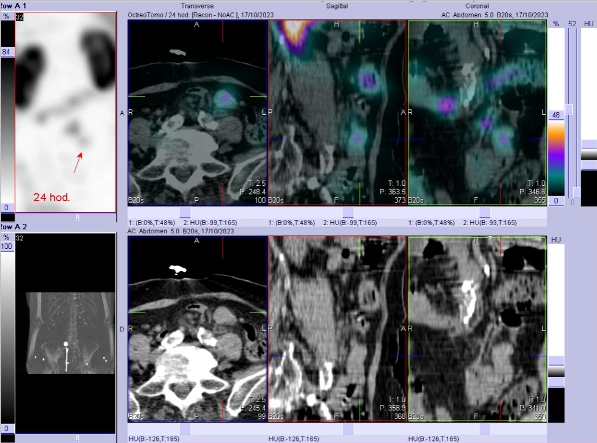This screenshot has height=443, width=597.
Task: Click '1: (B:0%,T:48%)' under fused sagittal view
Action: tap(292, 223)
